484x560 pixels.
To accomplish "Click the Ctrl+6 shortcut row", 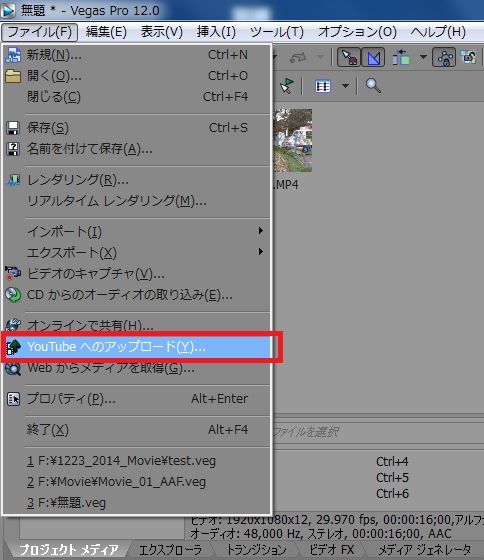I will click(x=392, y=494).
